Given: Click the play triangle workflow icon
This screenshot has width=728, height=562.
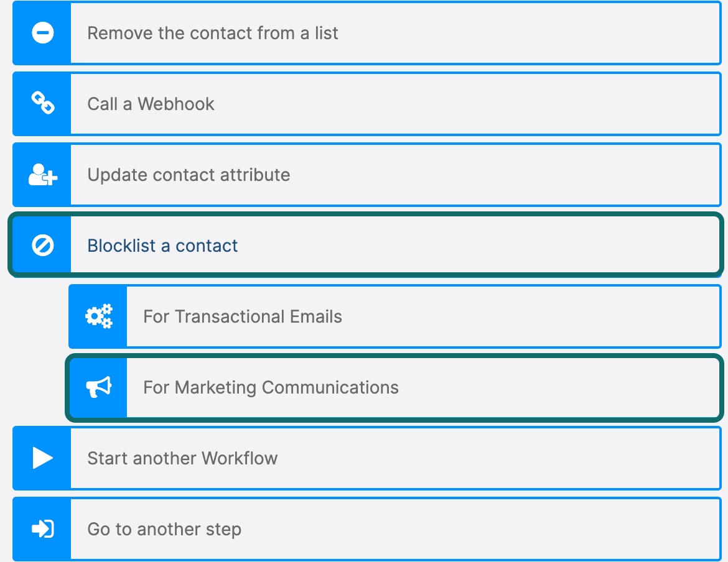Looking at the screenshot, I should (x=42, y=458).
